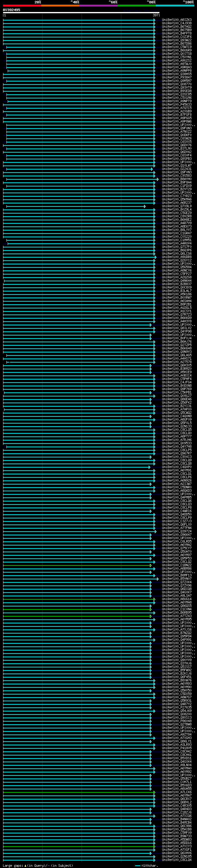This screenshot has height=868, width=197.
Task: Select the query name AV392495
Action: point(11,10)
